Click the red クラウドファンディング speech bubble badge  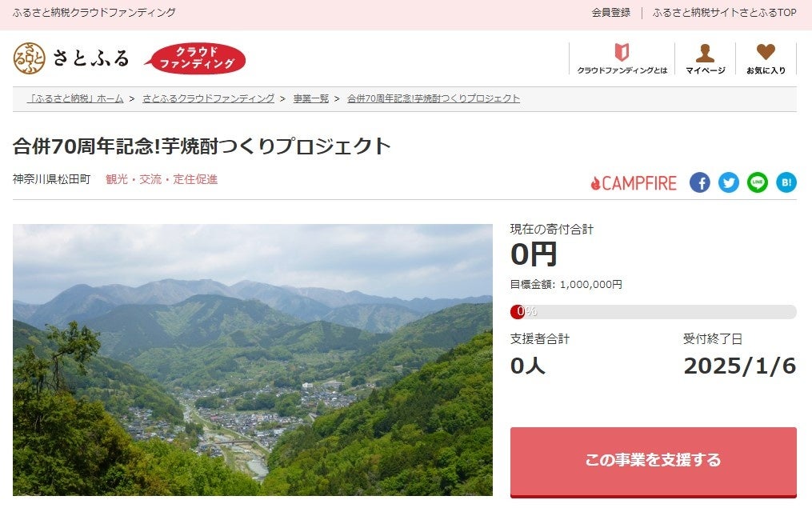click(195, 58)
